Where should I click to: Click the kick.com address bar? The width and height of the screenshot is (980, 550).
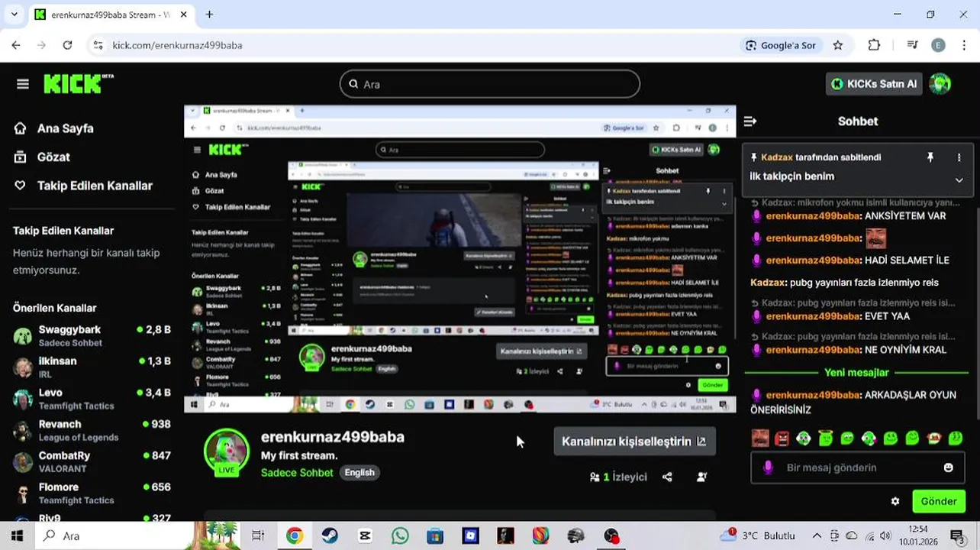[x=412, y=45]
